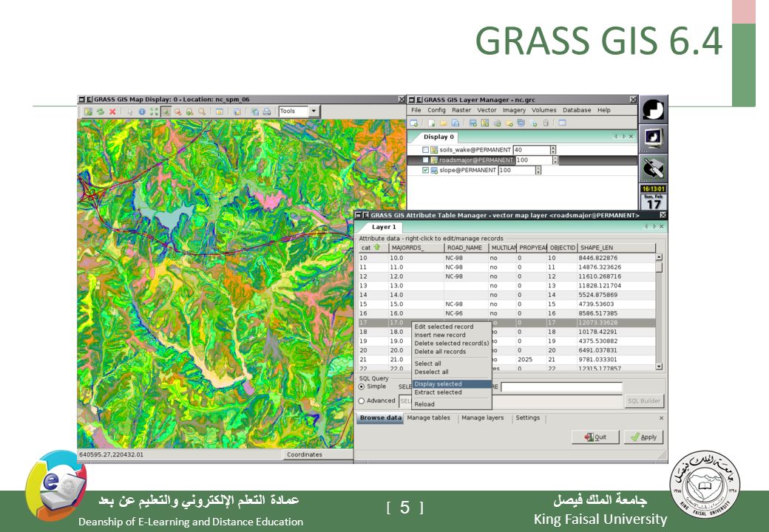Image resolution: width=769 pixels, height=532 pixels.
Task: Choose Edit selected record in context menu
Action: [451, 327]
